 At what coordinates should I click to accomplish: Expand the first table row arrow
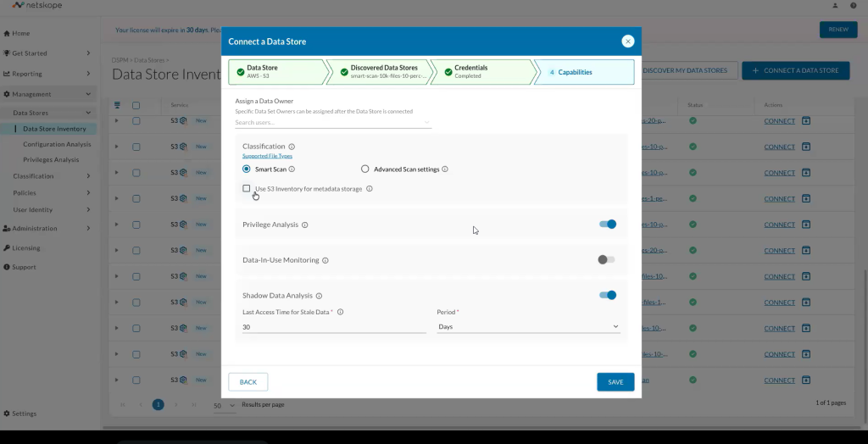tap(116, 120)
